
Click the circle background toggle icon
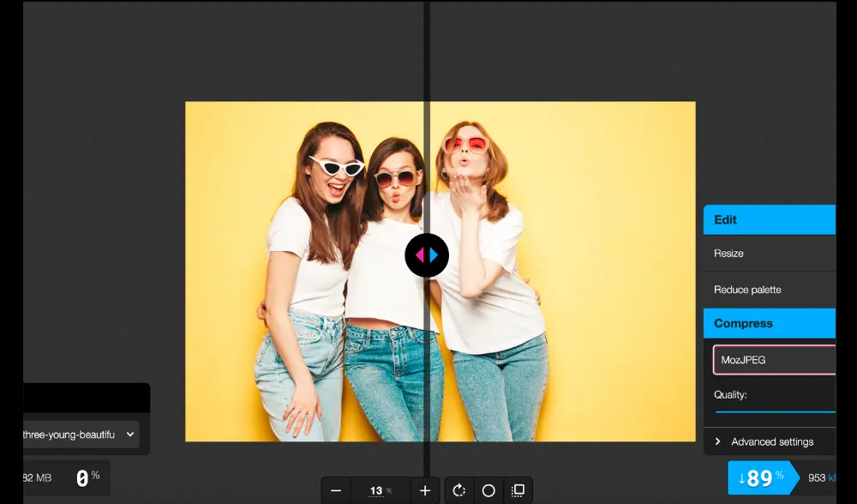(x=488, y=491)
